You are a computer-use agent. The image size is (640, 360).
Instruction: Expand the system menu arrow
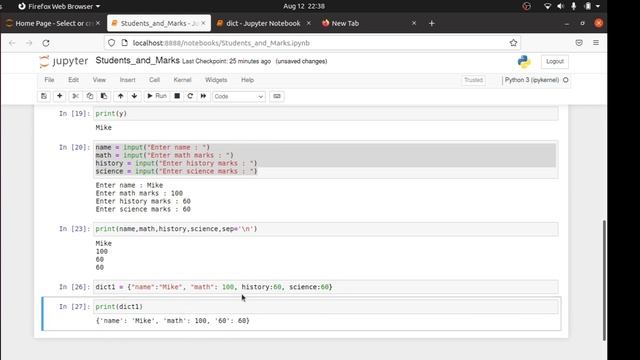click(x=598, y=6)
